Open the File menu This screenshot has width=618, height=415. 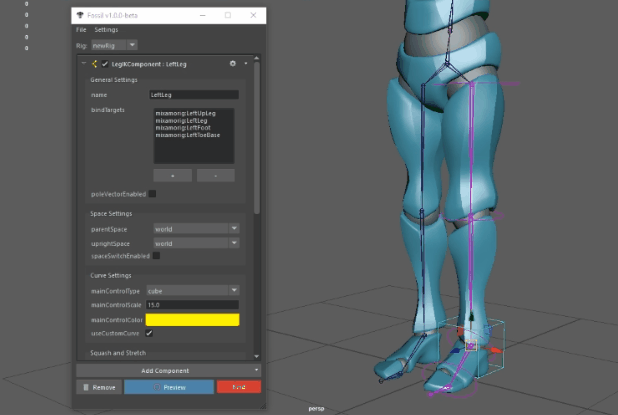point(81,30)
